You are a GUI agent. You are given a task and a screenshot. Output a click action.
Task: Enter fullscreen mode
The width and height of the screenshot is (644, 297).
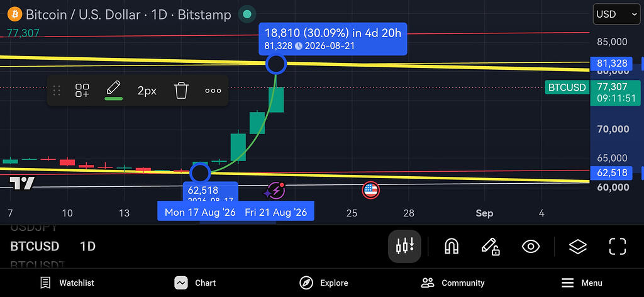click(x=618, y=247)
